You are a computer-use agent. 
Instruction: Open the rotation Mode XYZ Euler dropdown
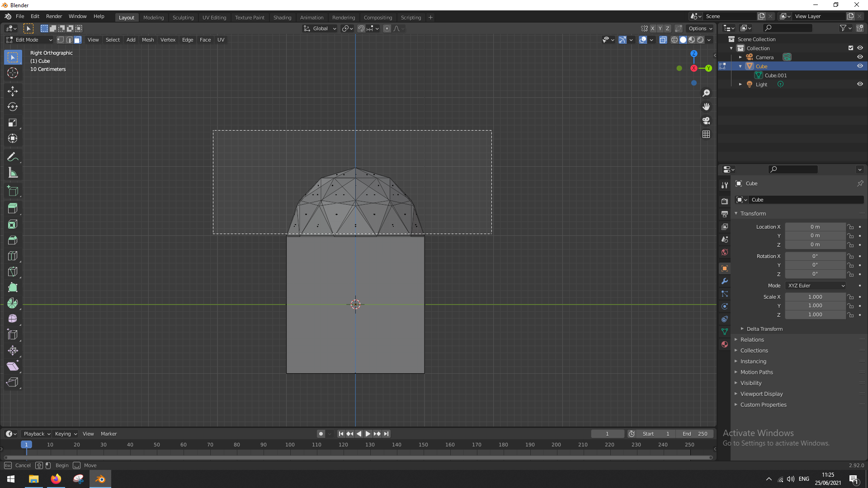point(816,286)
